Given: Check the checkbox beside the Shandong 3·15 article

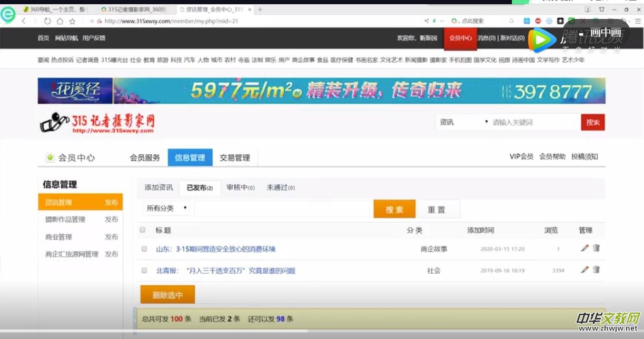Looking at the screenshot, I should pyautogui.click(x=144, y=248).
